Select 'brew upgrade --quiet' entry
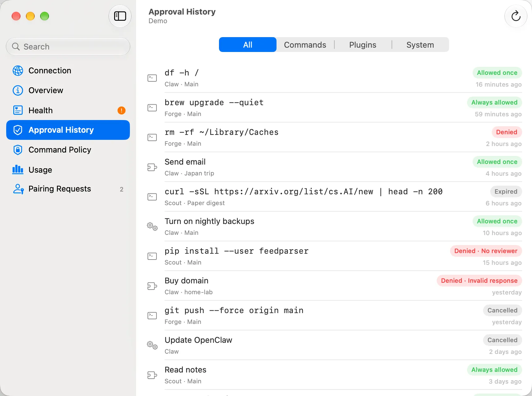This screenshot has width=532, height=396. (x=334, y=108)
